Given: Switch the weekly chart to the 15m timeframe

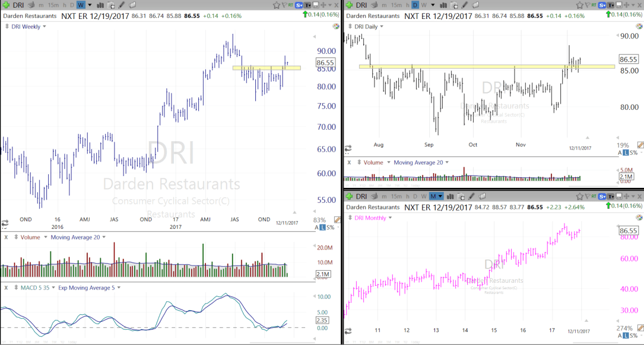Looking at the screenshot, I should click(52, 5).
